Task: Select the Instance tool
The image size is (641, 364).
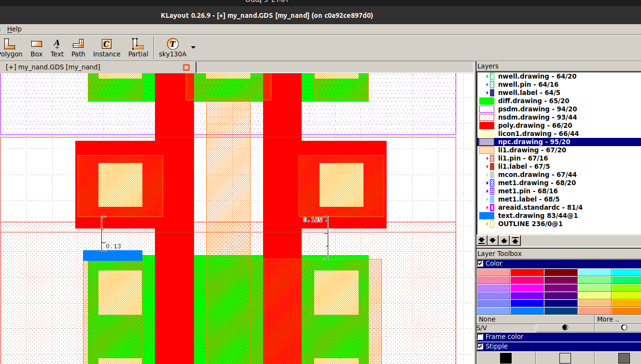Action: (107, 48)
